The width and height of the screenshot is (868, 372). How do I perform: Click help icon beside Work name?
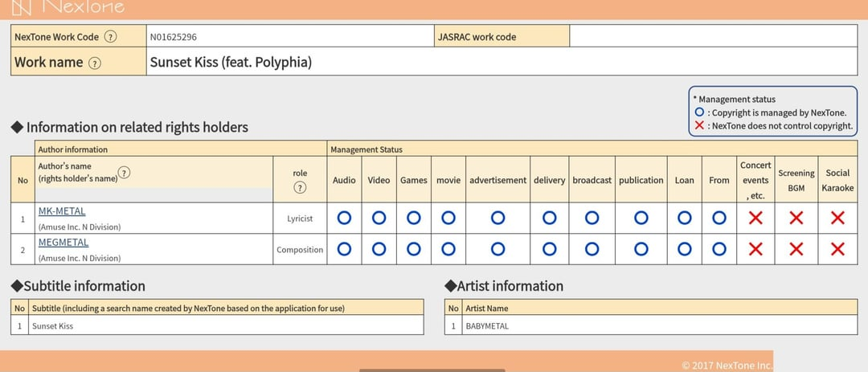point(95,63)
